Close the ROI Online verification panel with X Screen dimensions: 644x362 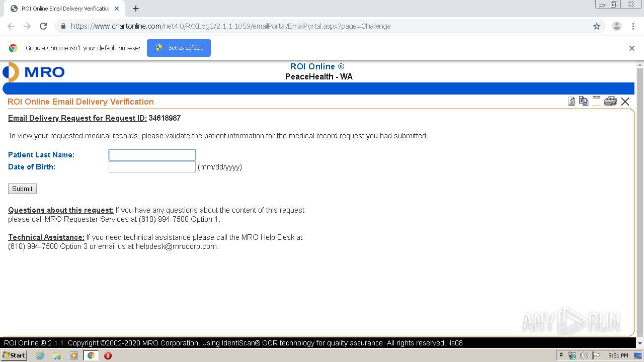(625, 102)
